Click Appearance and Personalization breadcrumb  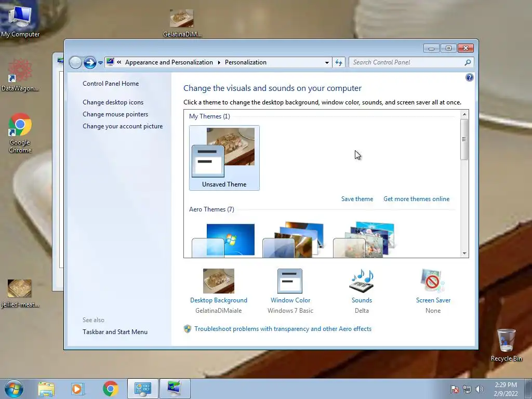pyautogui.click(x=169, y=62)
